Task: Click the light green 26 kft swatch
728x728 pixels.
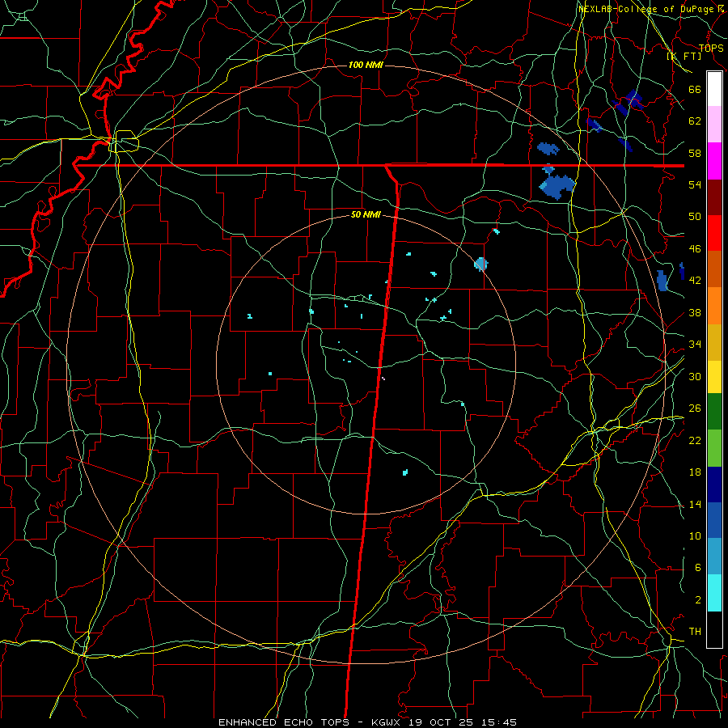Action: 714,448
